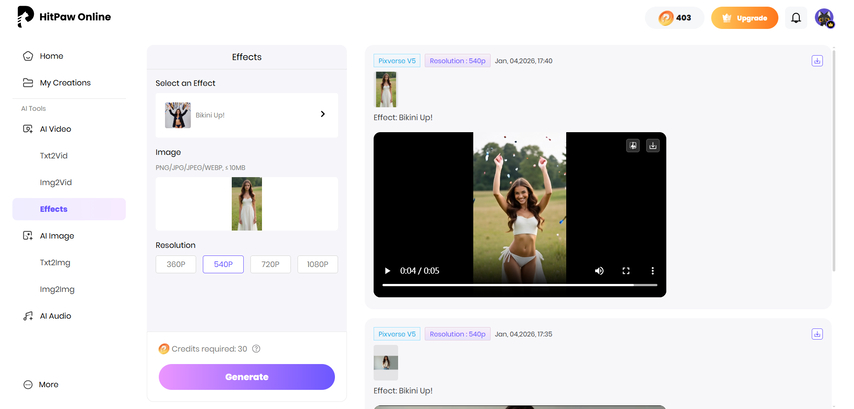Open the notifications bell
The height and width of the screenshot is (409, 854).
click(796, 18)
